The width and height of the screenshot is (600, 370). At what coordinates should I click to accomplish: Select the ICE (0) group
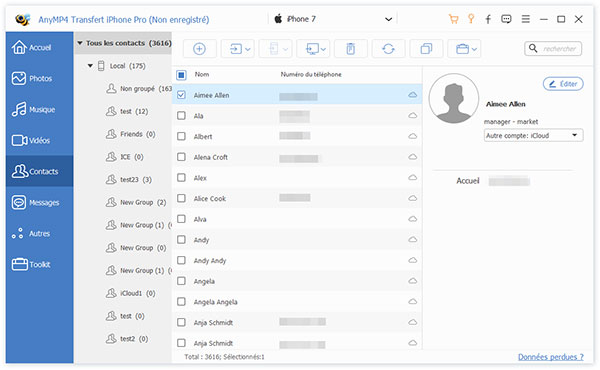pyautogui.click(x=124, y=157)
